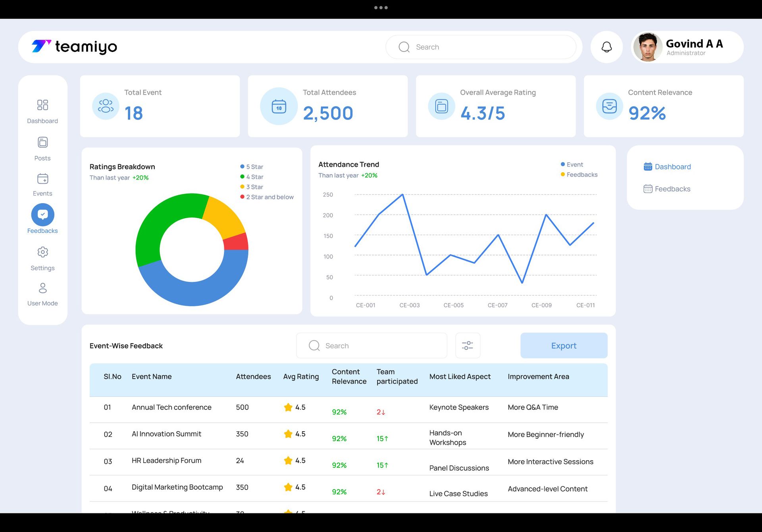762x532 pixels.
Task: Toggle the 5 Star legend item
Action: pyautogui.click(x=252, y=167)
